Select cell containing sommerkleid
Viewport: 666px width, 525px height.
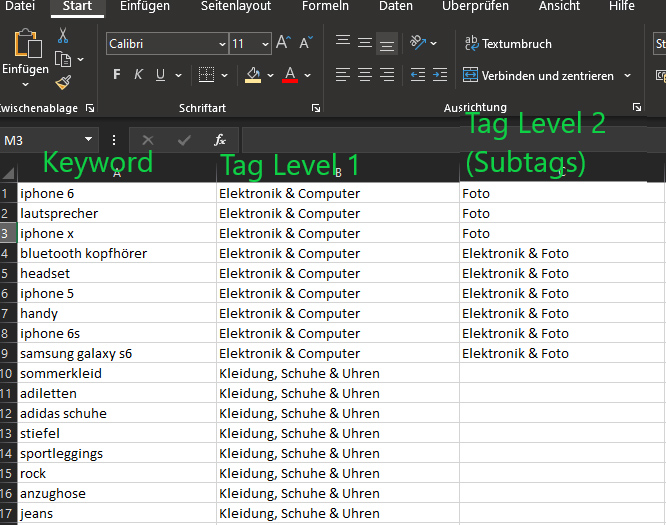(117, 373)
